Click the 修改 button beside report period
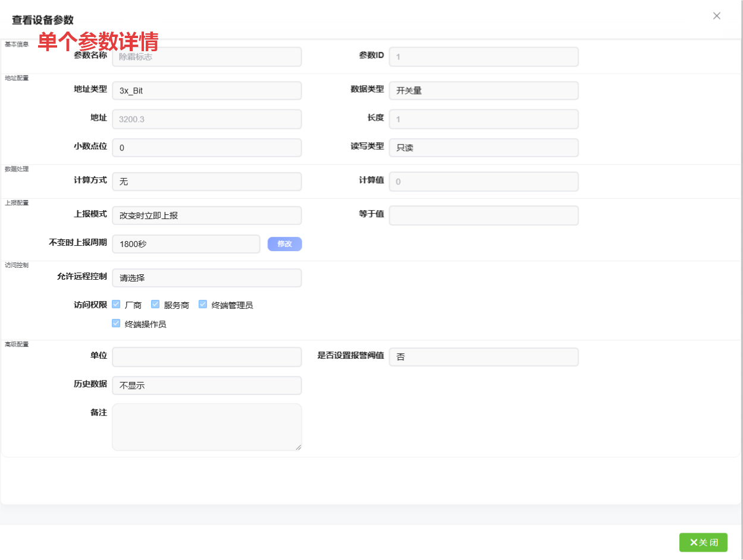The width and height of the screenshot is (743, 560). [285, 244]
